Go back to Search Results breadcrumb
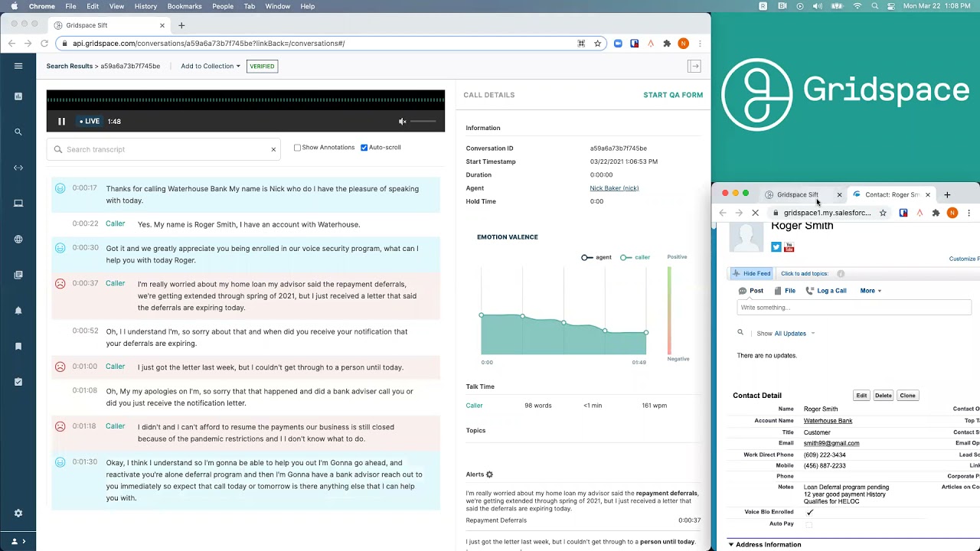This screenshot has width=980, height=551. pos(70,67)
